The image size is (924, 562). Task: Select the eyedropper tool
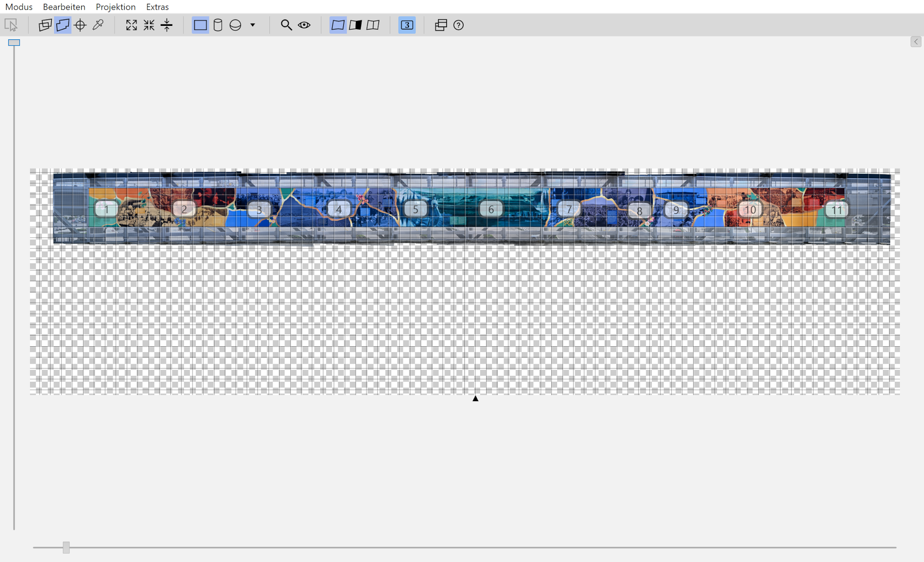click(x=98, y=25)
